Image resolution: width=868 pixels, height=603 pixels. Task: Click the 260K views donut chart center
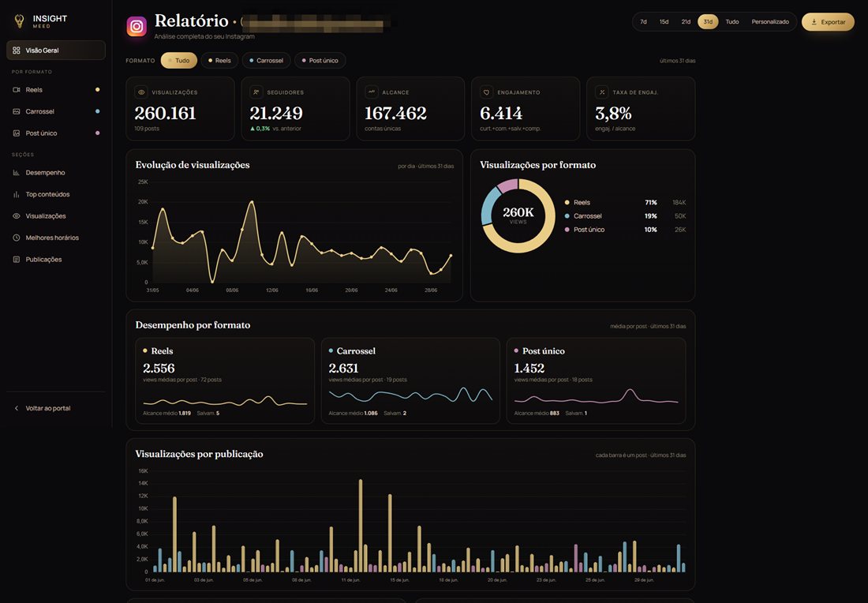(518, 215)
